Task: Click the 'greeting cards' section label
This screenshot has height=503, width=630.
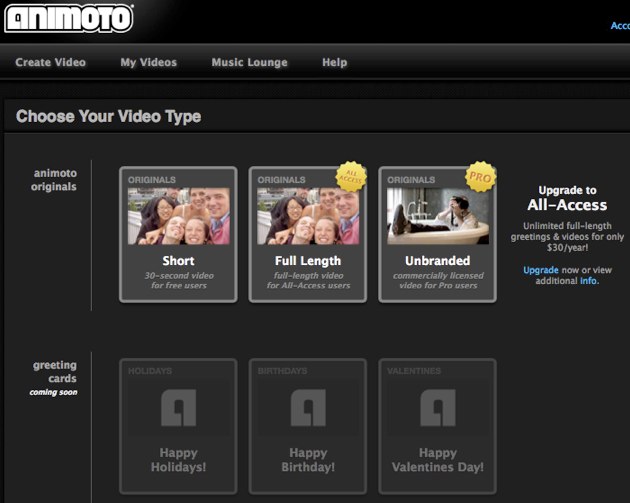Action: point(55,372)
